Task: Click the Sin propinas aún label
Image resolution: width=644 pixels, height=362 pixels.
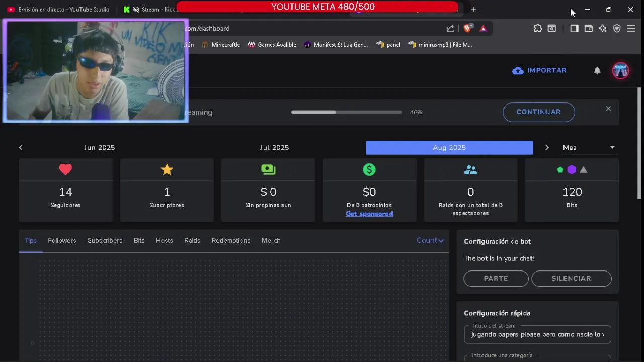Action: (x=268, y=205)
